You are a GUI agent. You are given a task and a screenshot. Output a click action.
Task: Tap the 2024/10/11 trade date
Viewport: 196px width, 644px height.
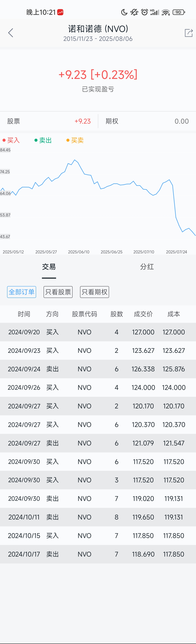coord(24,517)
